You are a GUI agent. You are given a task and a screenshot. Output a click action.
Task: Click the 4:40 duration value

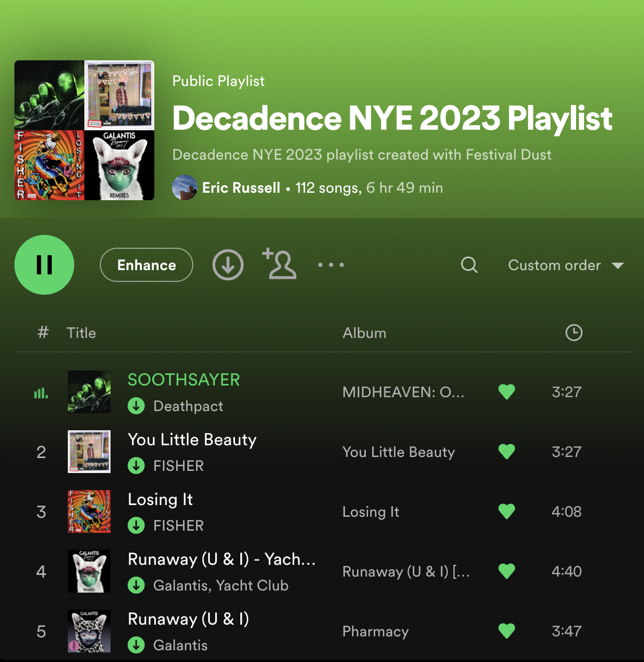point(567,571)
